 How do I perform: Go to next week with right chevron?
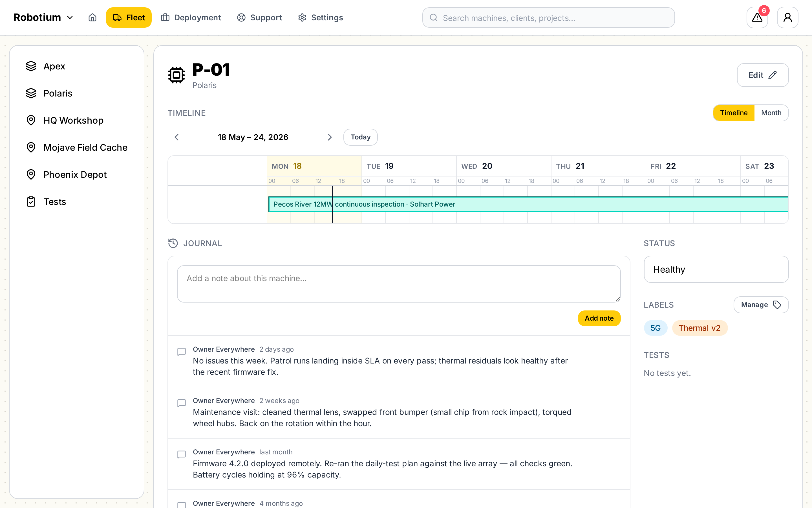coord(330,137)
